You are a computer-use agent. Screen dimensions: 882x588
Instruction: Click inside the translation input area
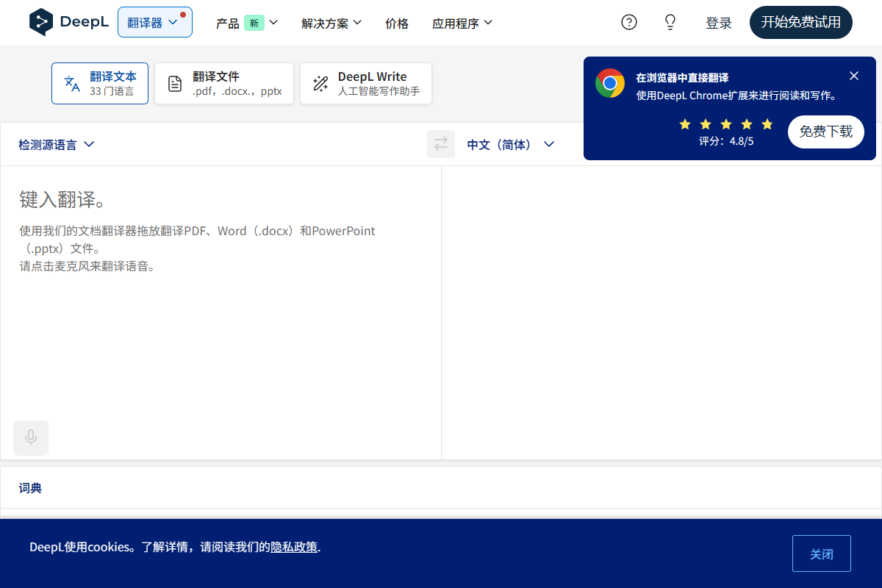pyautogui.click(x=220, y=309)
